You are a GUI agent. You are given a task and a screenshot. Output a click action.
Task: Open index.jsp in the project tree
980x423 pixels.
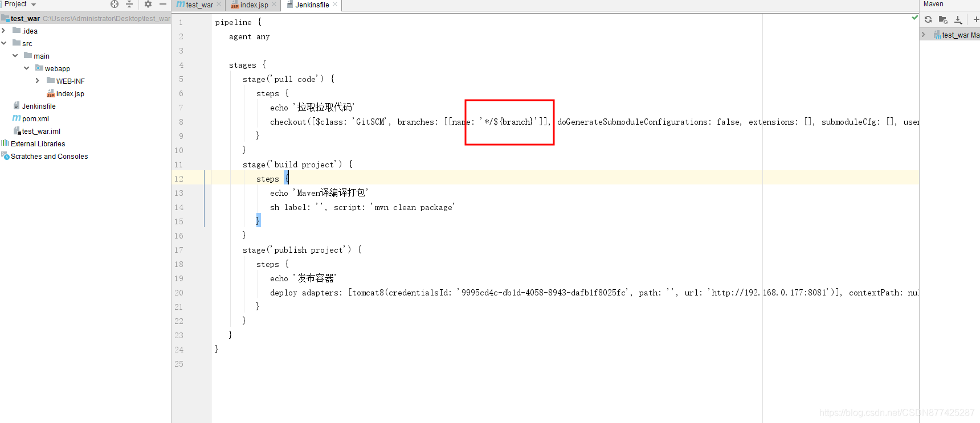point(66,94)
